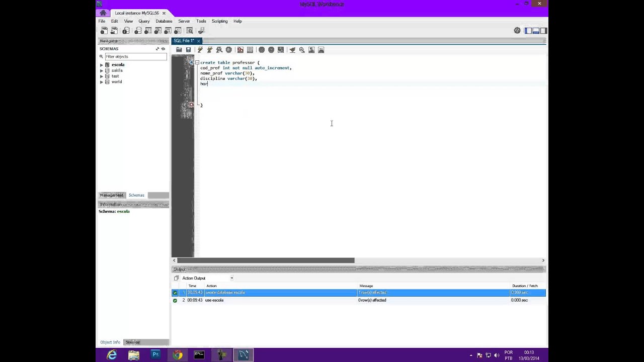The image size is (644, 362).
Task: Switch to the Session tab
Action: click(x=133, y=342)
